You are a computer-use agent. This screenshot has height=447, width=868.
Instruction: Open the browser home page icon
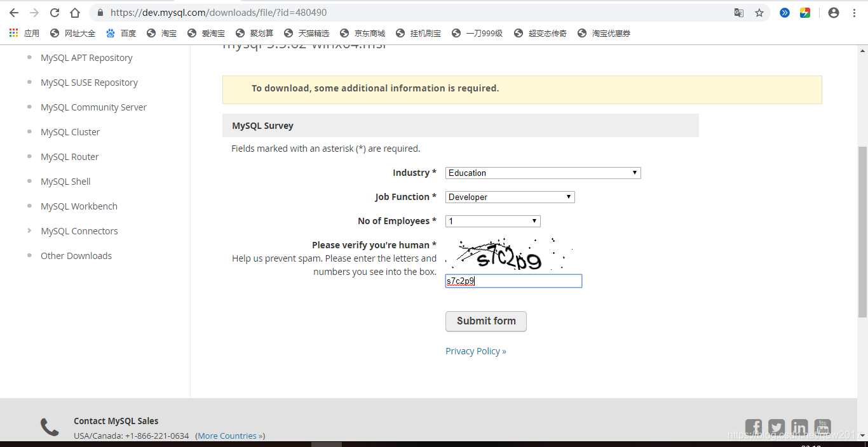point(75,13)
